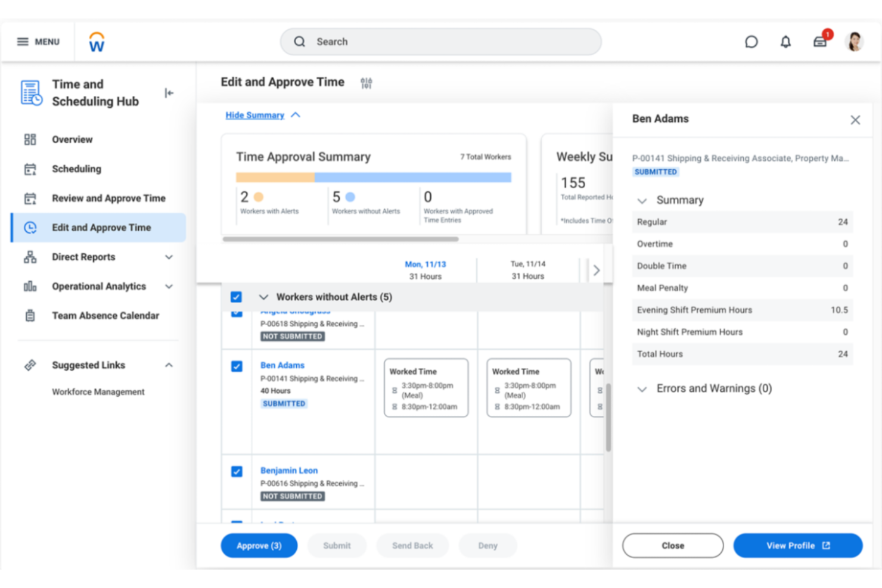Open the user profile avatar
Screen dimensions: 882x588
[855, 42]
